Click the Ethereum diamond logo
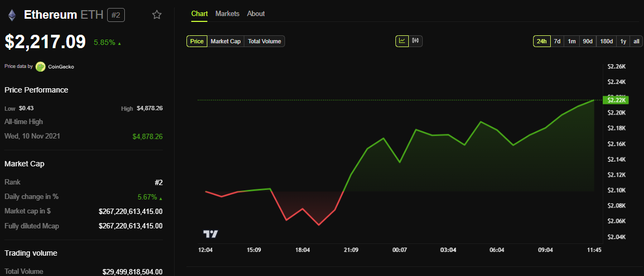Screen dimensions: 644x276 (x=12, y=15)
